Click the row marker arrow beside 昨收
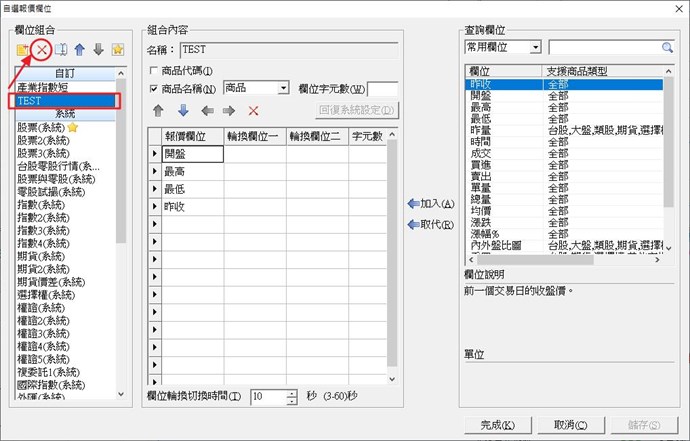The image size is (690, 441). (154, 206)
